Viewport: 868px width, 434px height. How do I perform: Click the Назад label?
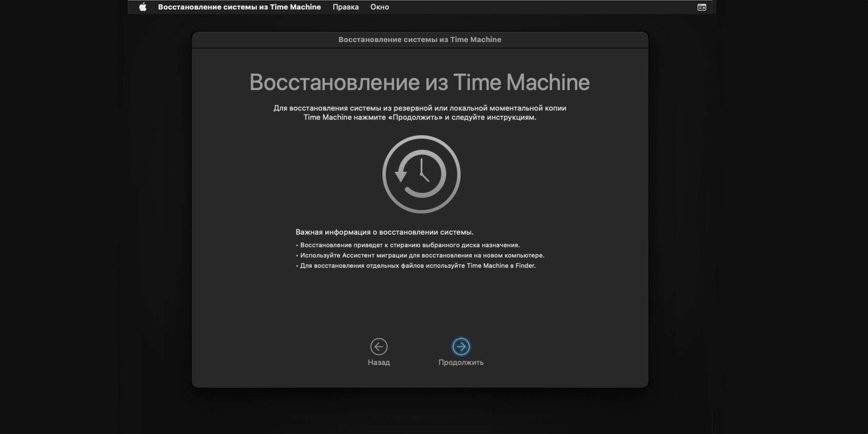point(379,362)
